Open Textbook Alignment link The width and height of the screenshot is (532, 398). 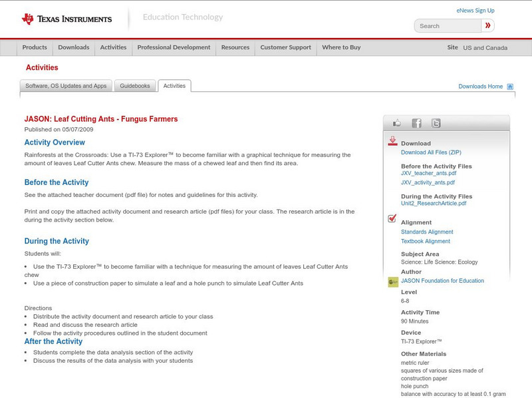(x=426, y=242)
